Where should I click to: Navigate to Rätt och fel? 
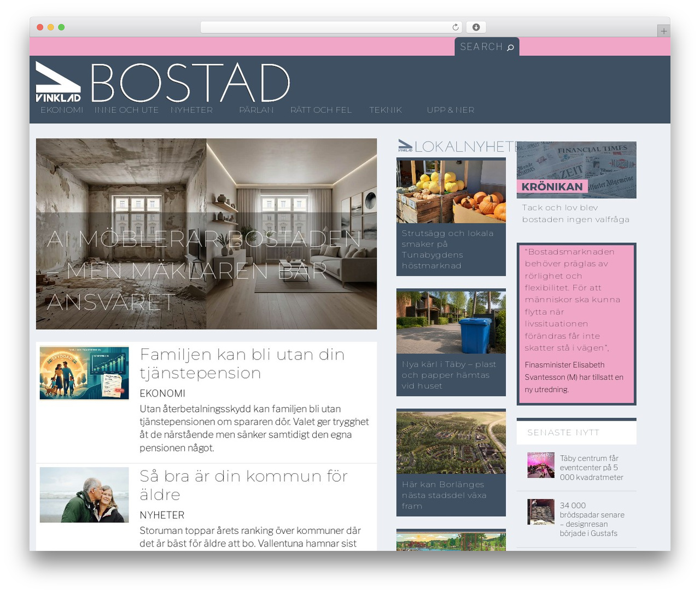coord(321,110)
